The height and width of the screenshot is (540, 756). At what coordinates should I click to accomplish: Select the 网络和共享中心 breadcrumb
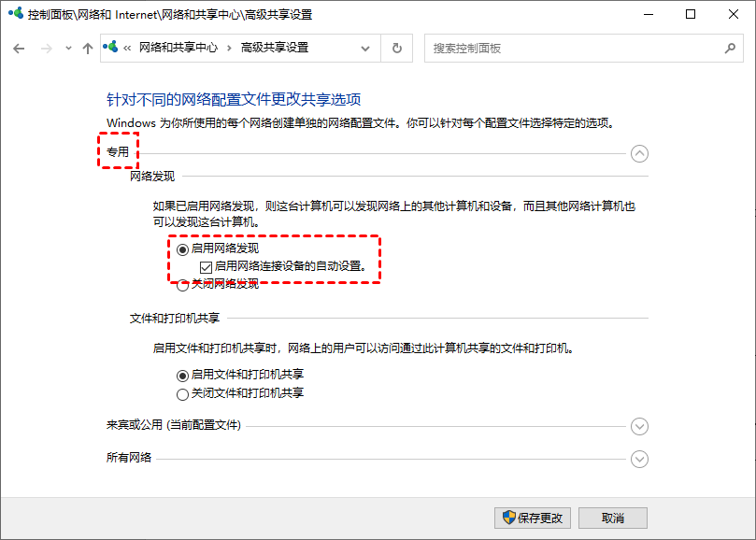[178, 48]
